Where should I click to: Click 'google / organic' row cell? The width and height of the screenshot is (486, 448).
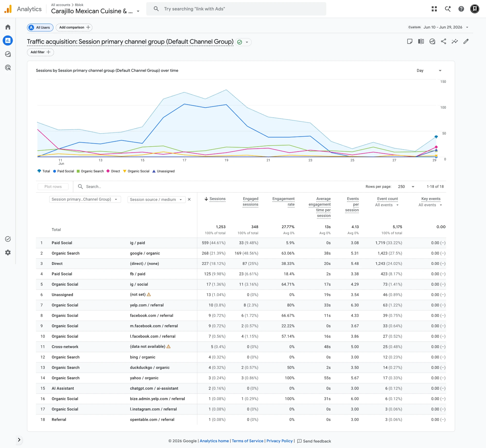[x=145, y=253]
